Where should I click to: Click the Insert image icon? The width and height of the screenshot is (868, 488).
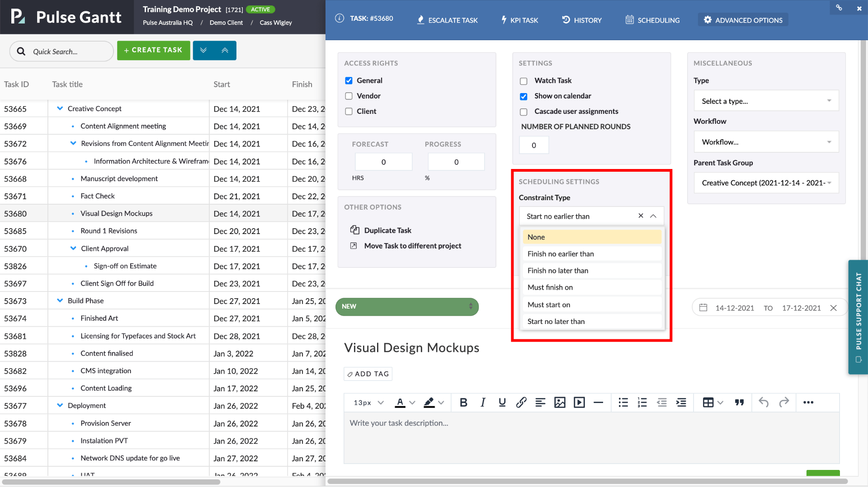[x=560, y=403]
